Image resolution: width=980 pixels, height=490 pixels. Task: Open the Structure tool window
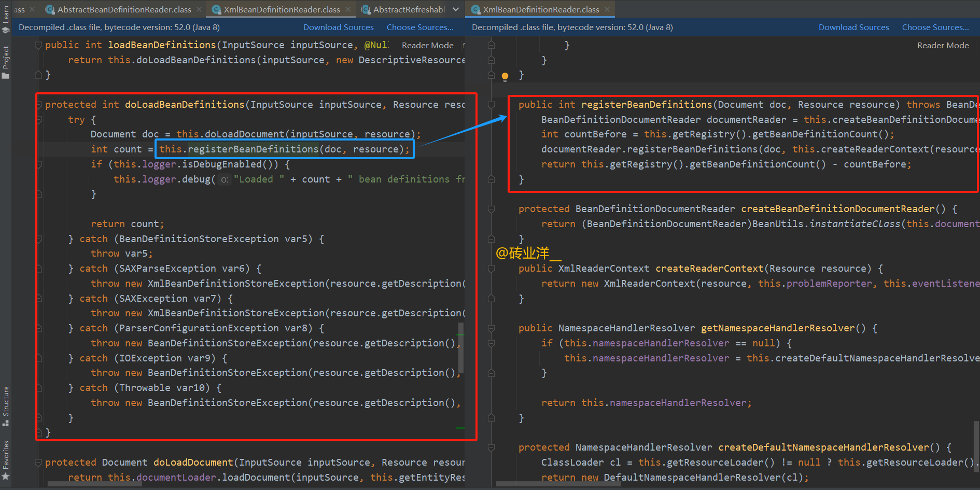click(x=6, y=406)
